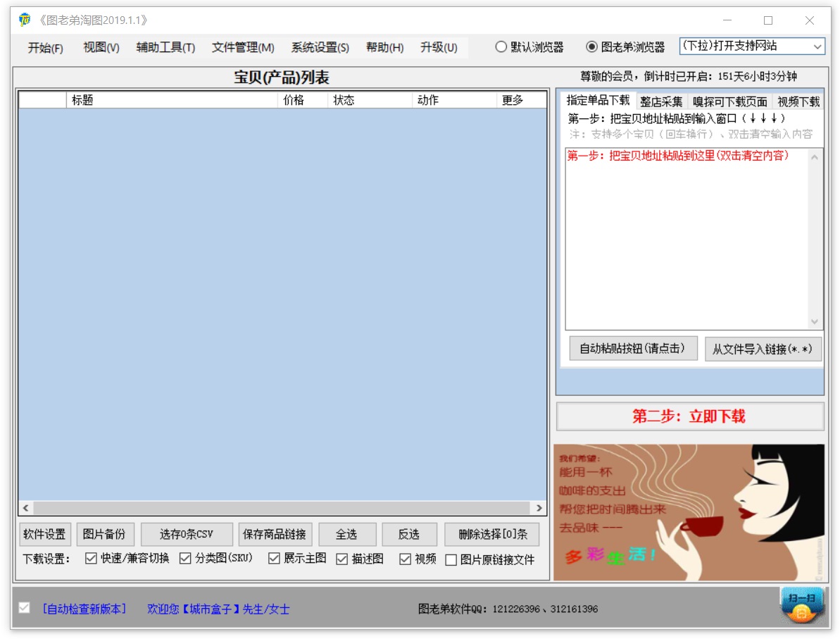The image size is (840, 639).
Task: Click the 删除选择[0]条 button
Action: pos(492,534)
